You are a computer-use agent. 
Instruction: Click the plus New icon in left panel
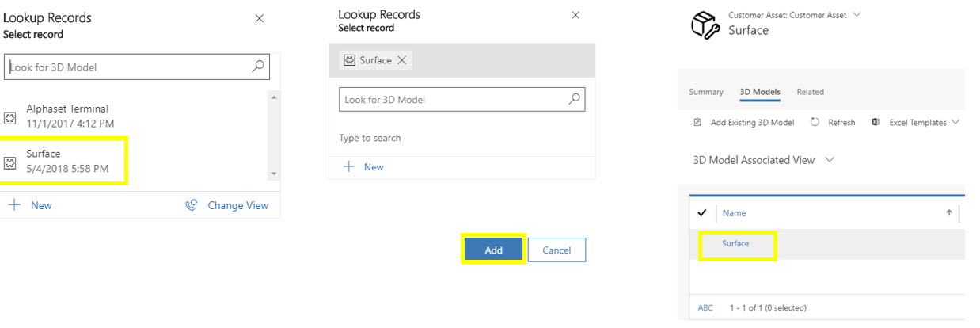click(x=14, y=204)
